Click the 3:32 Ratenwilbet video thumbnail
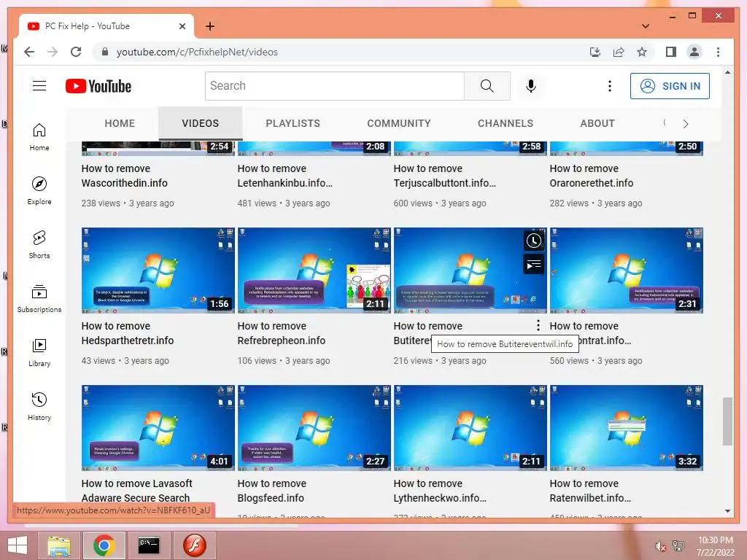The height and width of the screenshot is (560, 747). click(626, 427)
